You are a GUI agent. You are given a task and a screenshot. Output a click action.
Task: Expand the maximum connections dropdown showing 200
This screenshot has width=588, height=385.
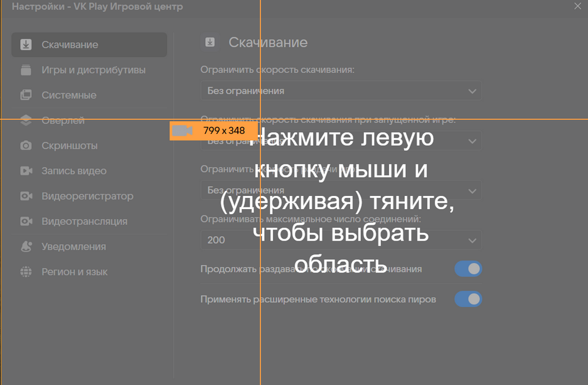pos(341,240)
